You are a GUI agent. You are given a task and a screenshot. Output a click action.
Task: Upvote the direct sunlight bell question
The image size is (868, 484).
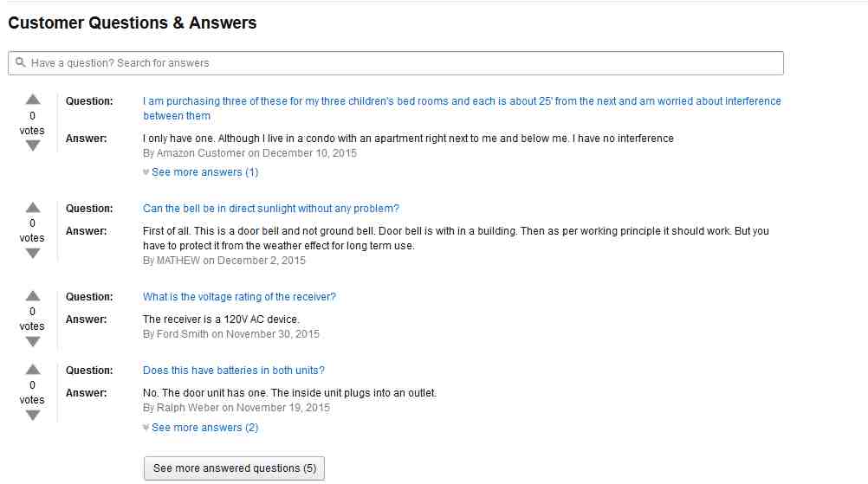tap(33, 208)
